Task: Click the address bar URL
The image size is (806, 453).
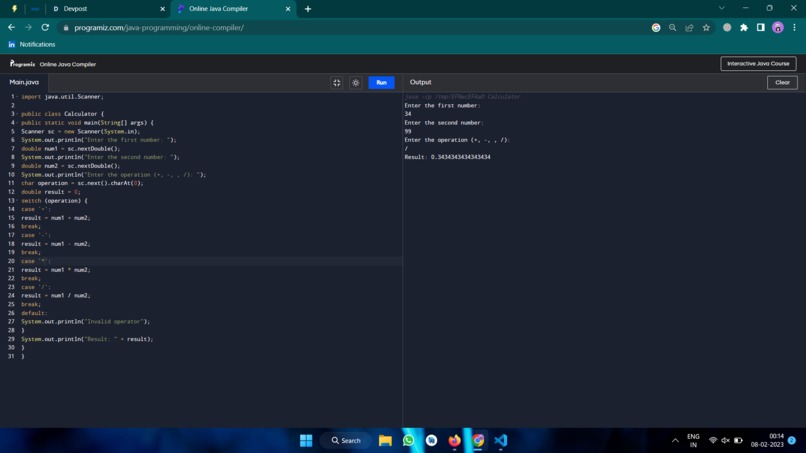Action: [159, 28]
